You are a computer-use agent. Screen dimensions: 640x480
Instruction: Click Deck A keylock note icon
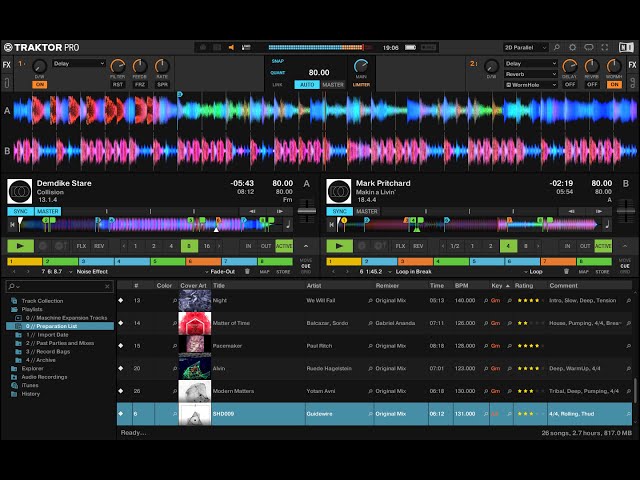click(288, 224)
